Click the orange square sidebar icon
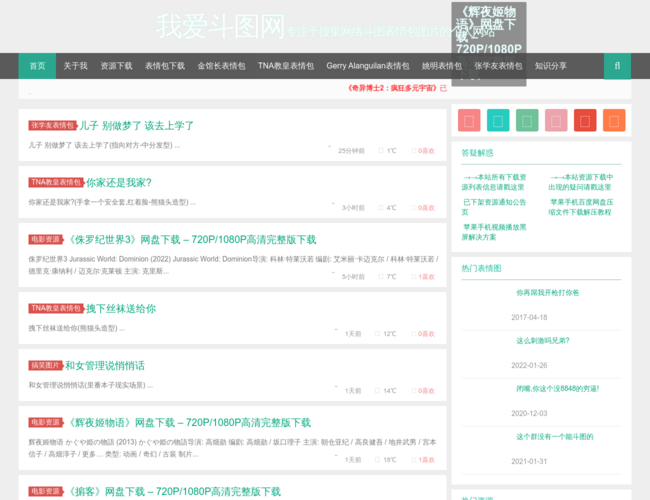This screenshot has width=650, height=500. point(615,122)
